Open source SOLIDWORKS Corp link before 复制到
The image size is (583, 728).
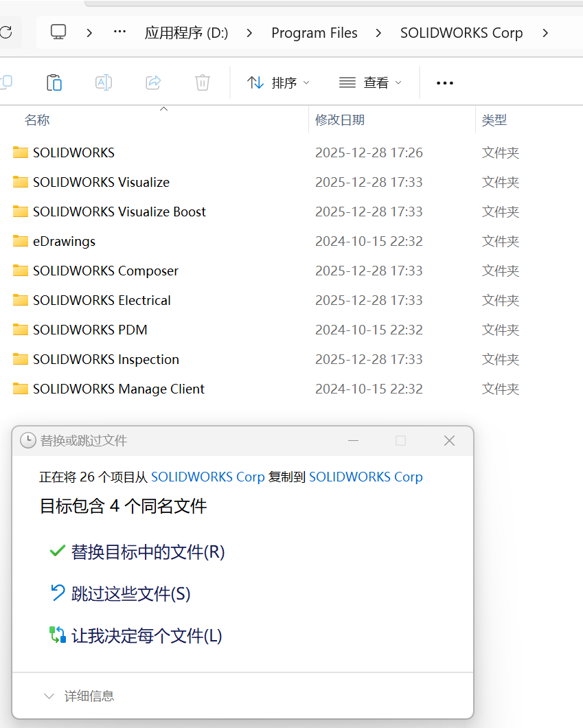[208, 477]
